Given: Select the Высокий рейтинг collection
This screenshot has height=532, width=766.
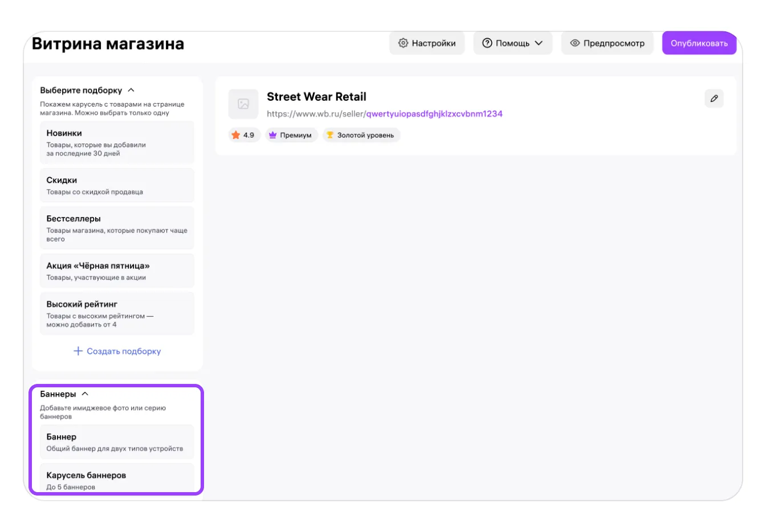Looking at the screenshot, I should tap(117, 313).
